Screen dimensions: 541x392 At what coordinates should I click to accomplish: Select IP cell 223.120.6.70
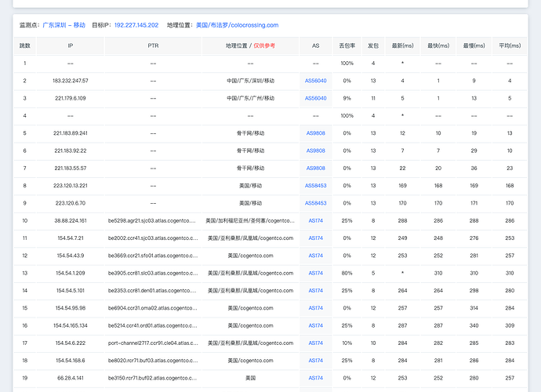[x=71, y=203]
